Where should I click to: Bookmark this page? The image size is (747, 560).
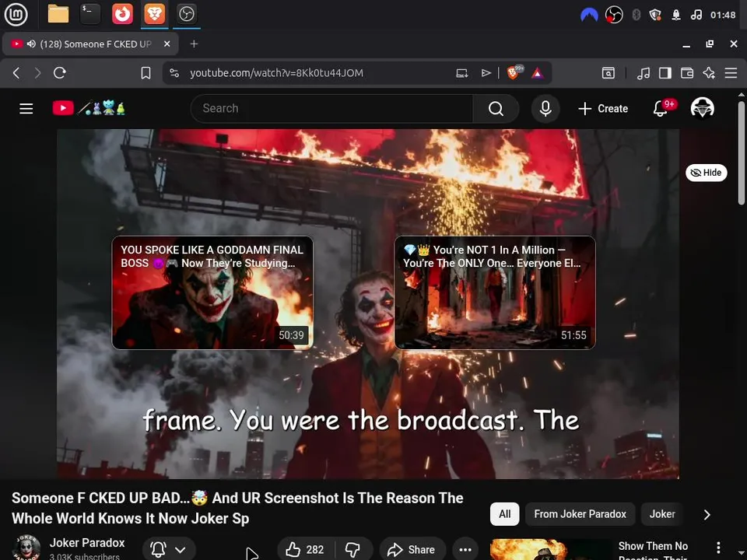click(x=146, y=73)
